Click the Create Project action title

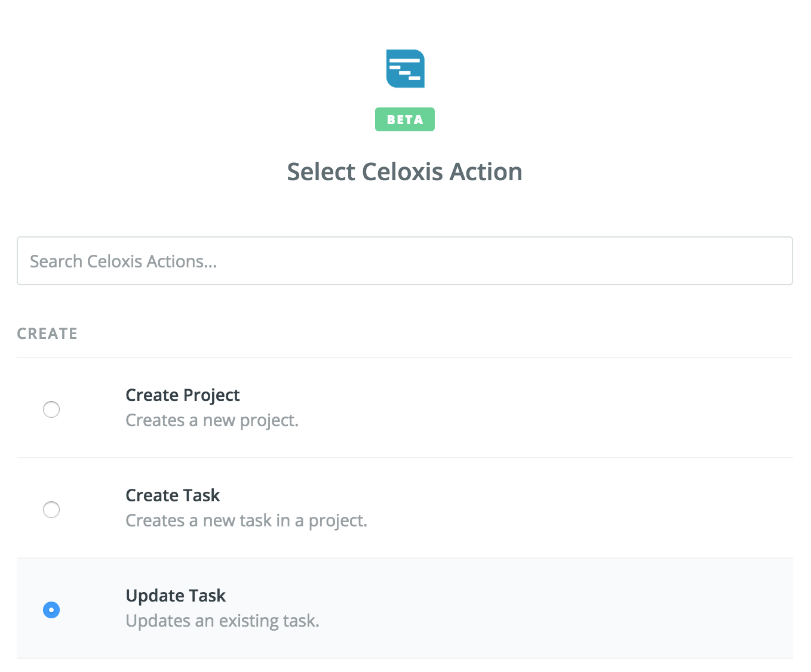point(182,395)
